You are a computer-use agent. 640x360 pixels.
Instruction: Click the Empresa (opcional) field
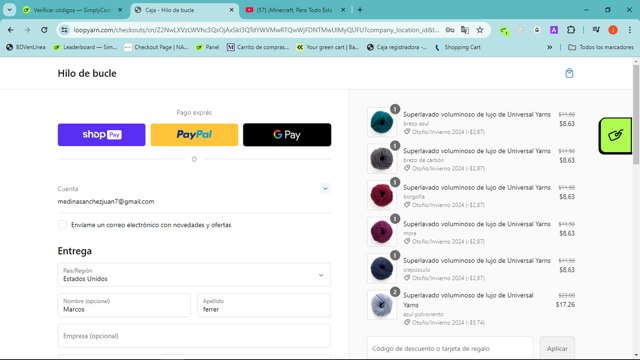pos(194,336)
